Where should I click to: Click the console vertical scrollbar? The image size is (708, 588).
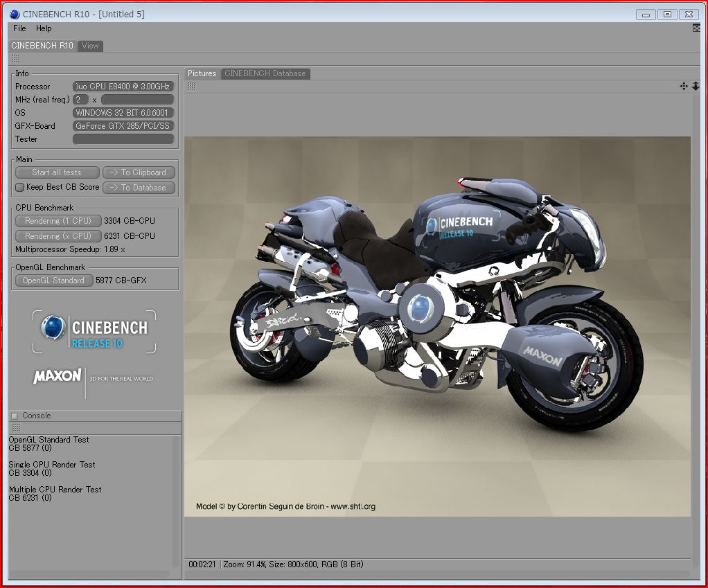click(176, 501)
